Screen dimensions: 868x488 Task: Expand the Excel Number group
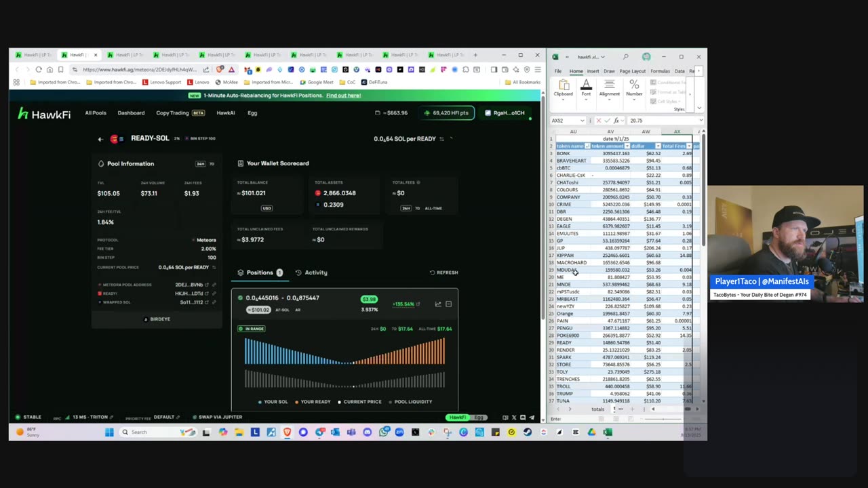point(634,88)
